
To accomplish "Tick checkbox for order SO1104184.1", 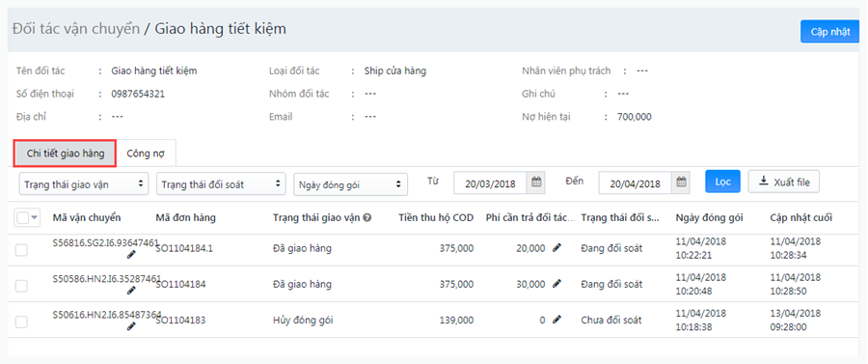I will [21, 250].
